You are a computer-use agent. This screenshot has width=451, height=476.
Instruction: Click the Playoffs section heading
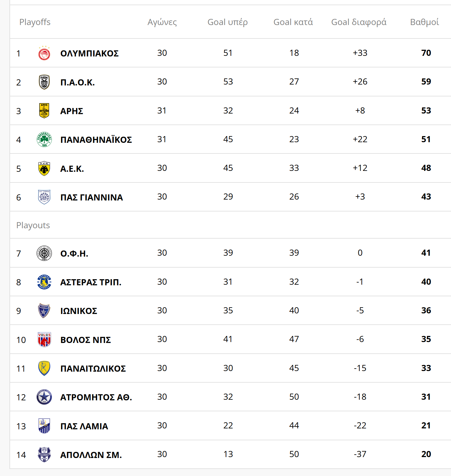35,22
